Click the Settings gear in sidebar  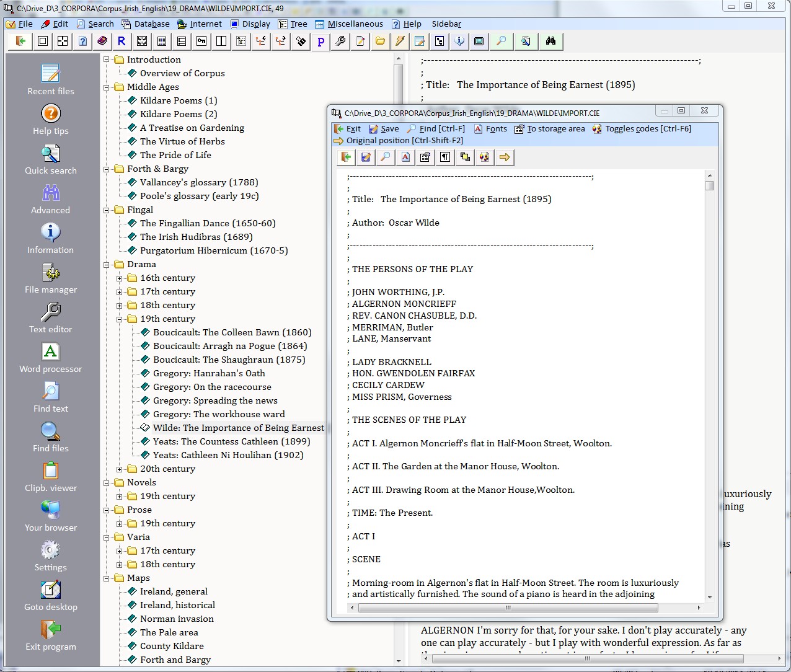(x=50, y=550)
